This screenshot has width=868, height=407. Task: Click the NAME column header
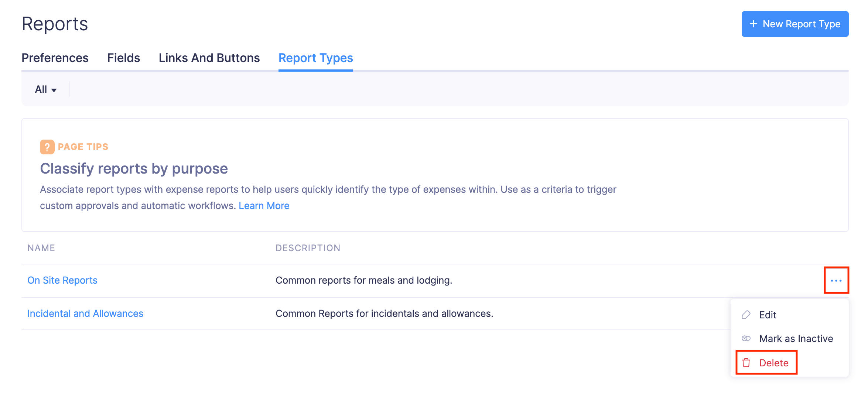point(41,248)
